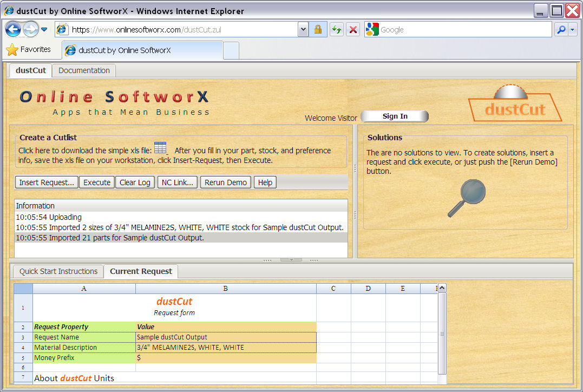Select spreadsheet column D header
The width and height of the screenshot is (583, 392).
coord(368,289)
